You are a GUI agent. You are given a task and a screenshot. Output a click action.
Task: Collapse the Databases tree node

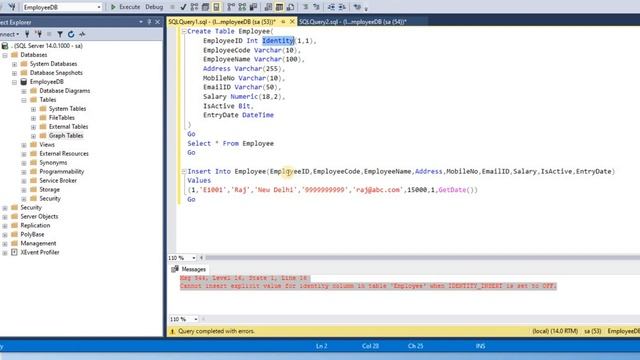5,55
